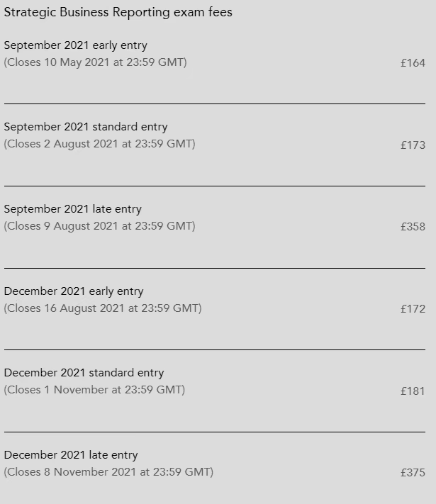
Task: Click the closes 9 August 2021 deadline text
Action: coord(99,226)
